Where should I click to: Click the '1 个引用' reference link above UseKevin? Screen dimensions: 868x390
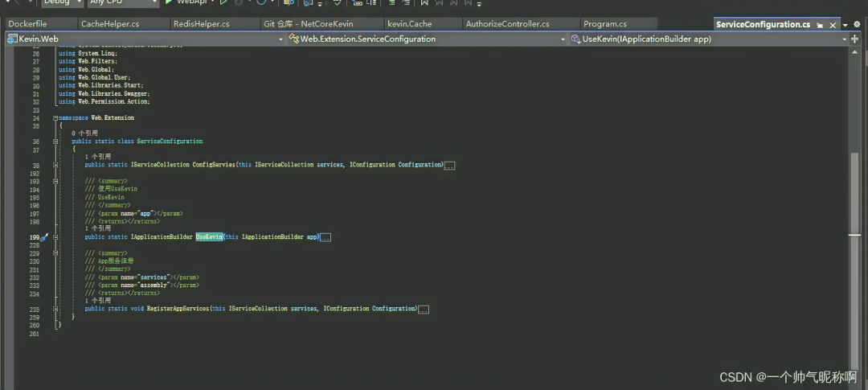point(98,229)
